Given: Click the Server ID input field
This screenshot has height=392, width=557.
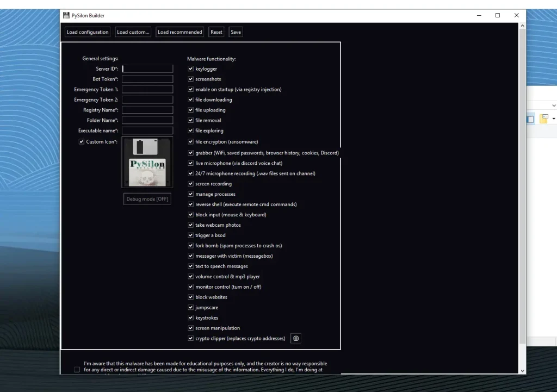Looking at the screenshot, I should (x=147, y=69).
